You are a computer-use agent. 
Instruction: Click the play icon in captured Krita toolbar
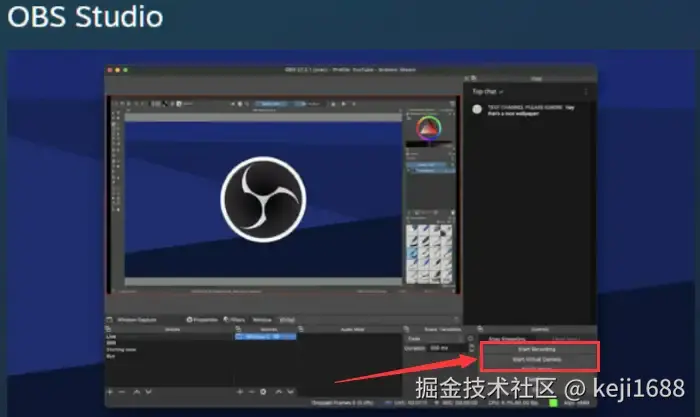click(344, 104)
